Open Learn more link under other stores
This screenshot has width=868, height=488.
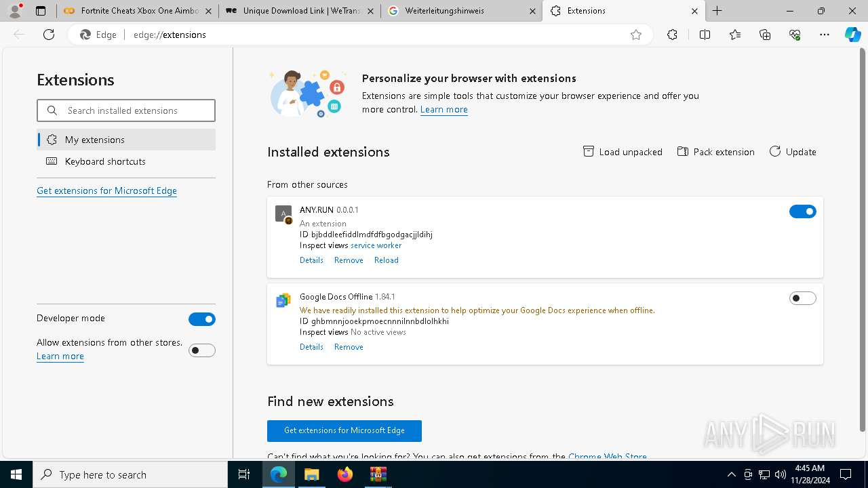(60, 357)
